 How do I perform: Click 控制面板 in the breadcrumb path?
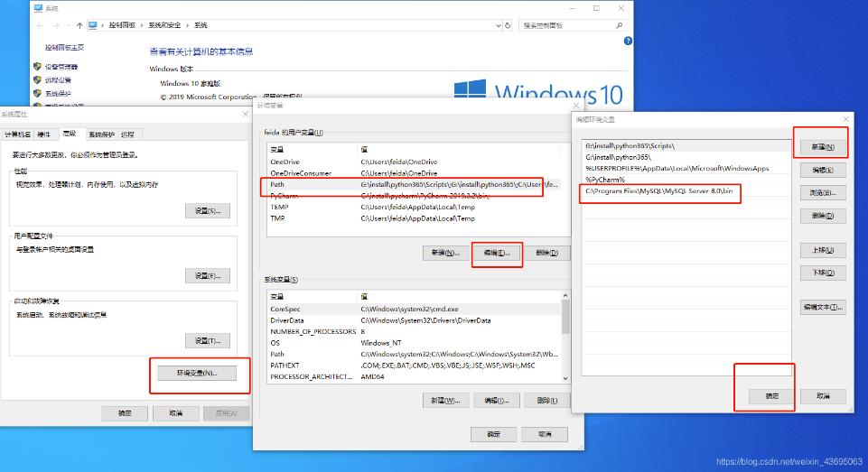tap(122, 25)
